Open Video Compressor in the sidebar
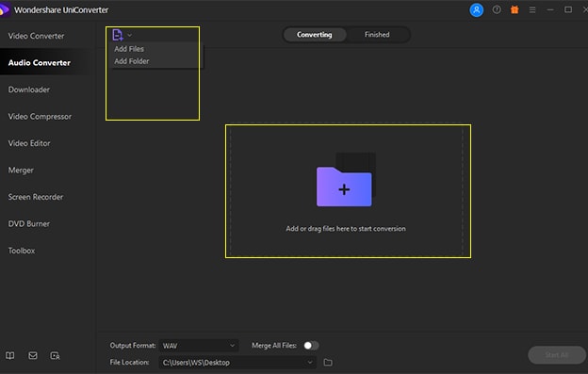The width and height of the screenshot is (588, 374). coord(40,117)
